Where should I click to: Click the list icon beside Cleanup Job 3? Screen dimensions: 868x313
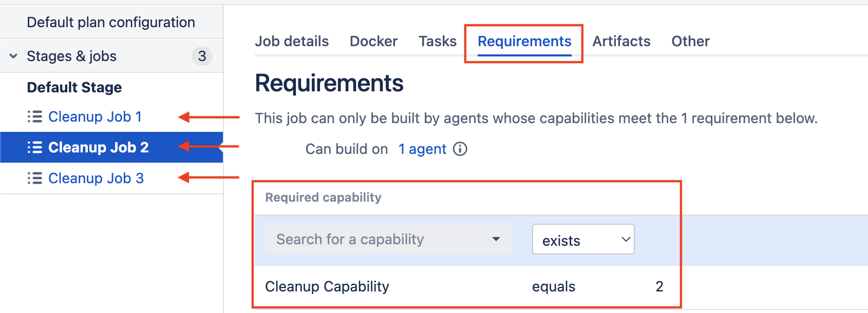tap(34, 179)
